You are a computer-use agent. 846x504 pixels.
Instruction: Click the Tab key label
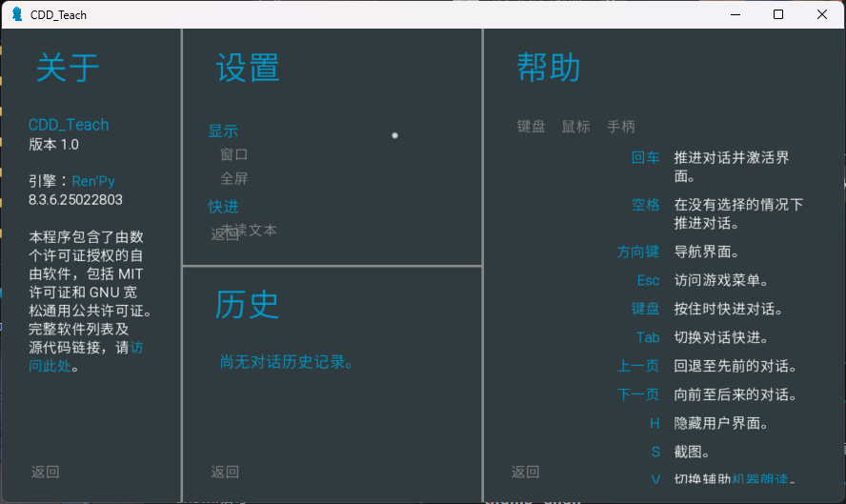(648, 338)
